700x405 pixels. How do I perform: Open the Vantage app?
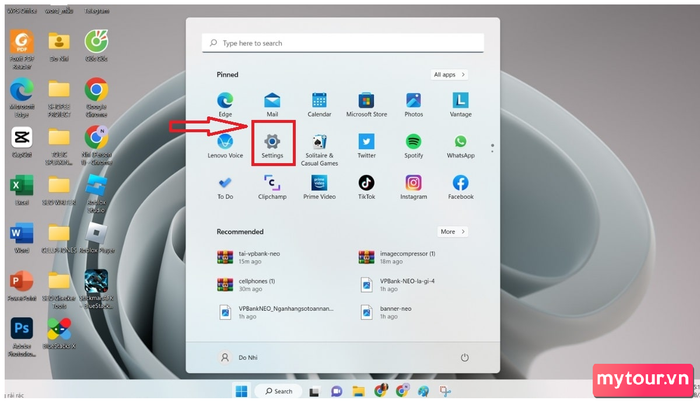pyautogui.click(x=461, y=104)
